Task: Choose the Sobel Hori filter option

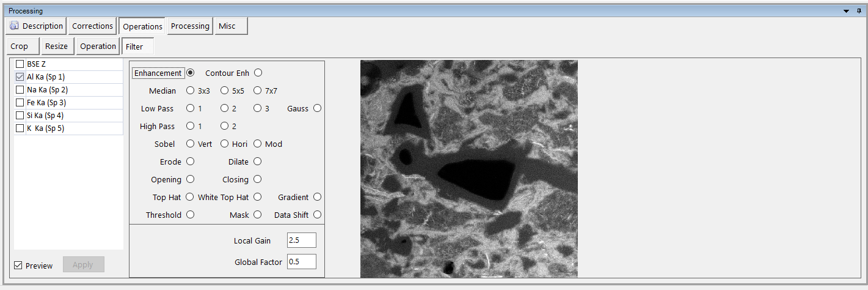Action: coord(224,144)
